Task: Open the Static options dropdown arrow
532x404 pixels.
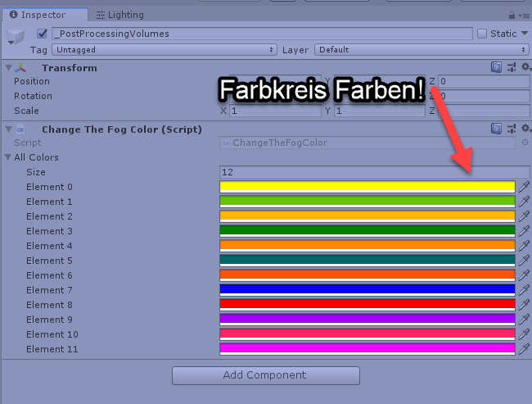Action: click(525, 34)
